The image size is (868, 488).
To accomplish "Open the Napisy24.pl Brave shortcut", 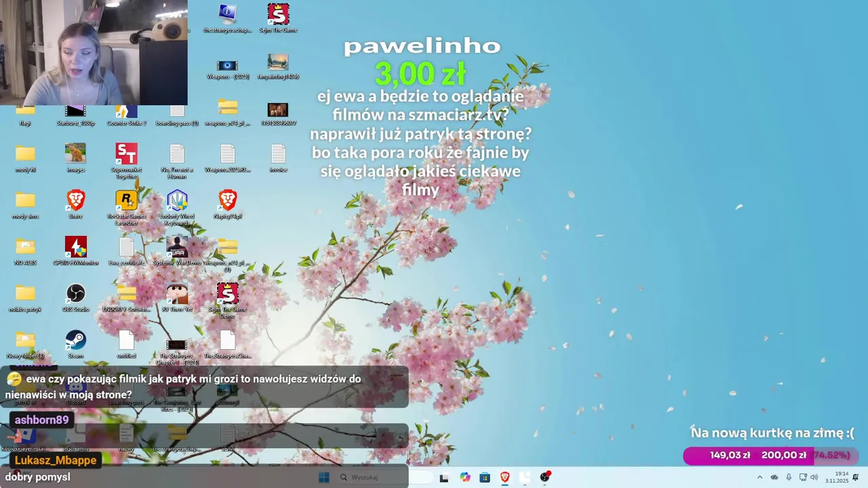I will [x=227, y=205].
